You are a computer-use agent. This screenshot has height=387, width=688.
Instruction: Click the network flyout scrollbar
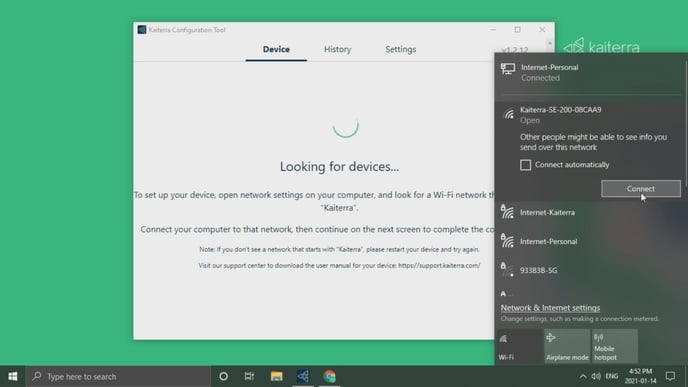[x=685, y=123]
